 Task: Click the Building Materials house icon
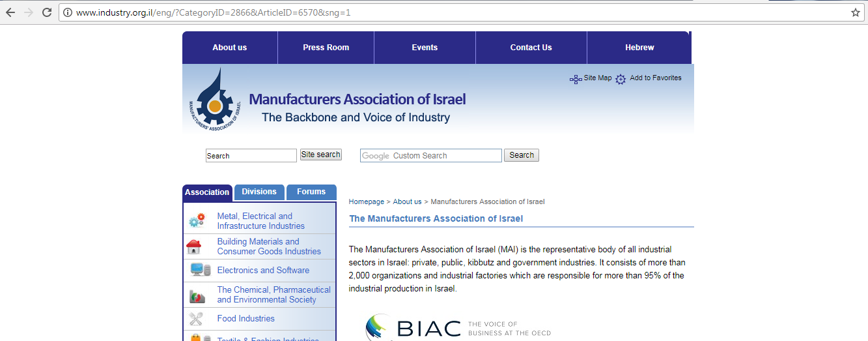tap(194, 247)
